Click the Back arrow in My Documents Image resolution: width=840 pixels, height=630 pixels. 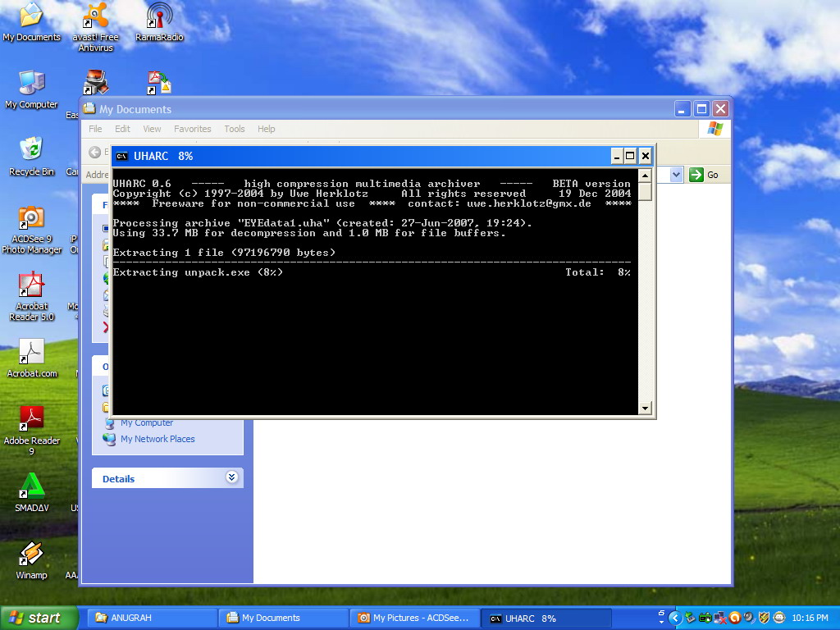[95, 152]
